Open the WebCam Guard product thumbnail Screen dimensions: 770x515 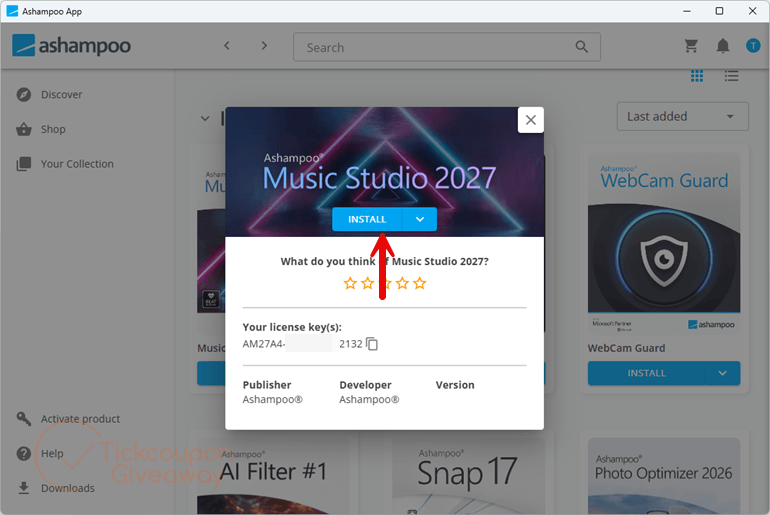(x=664, y=243)
